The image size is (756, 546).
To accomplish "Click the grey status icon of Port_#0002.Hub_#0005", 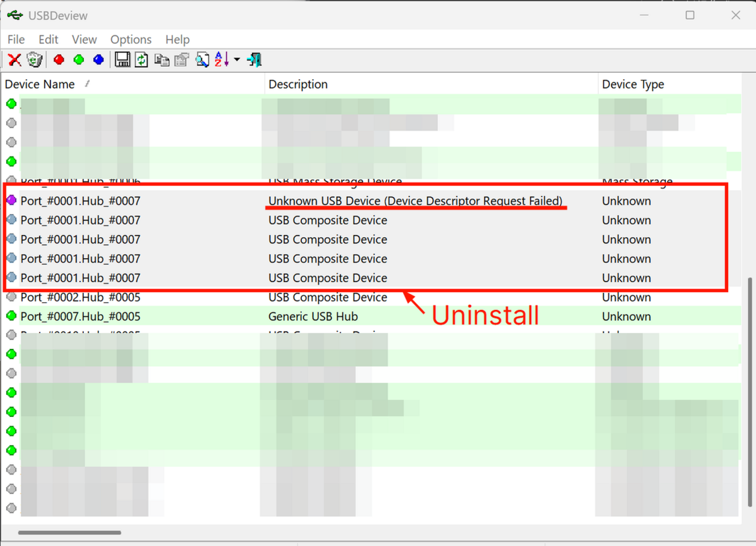I will [11, 297].
